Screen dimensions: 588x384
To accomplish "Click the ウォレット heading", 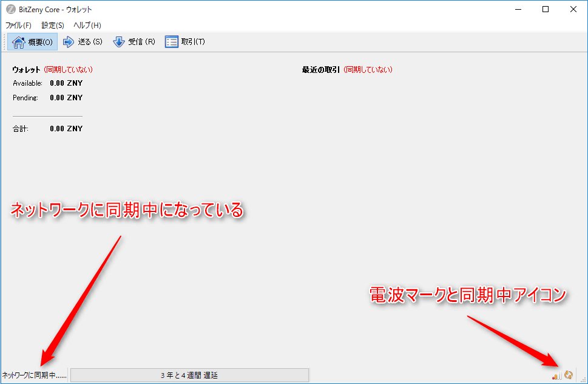I will point(26,69).
